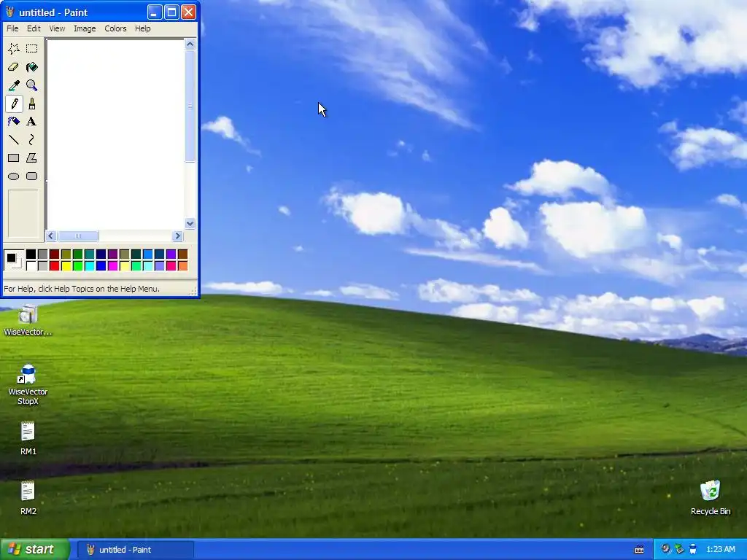
Task: Pick the Rectangle shape tool
Action: coord(13,158)
